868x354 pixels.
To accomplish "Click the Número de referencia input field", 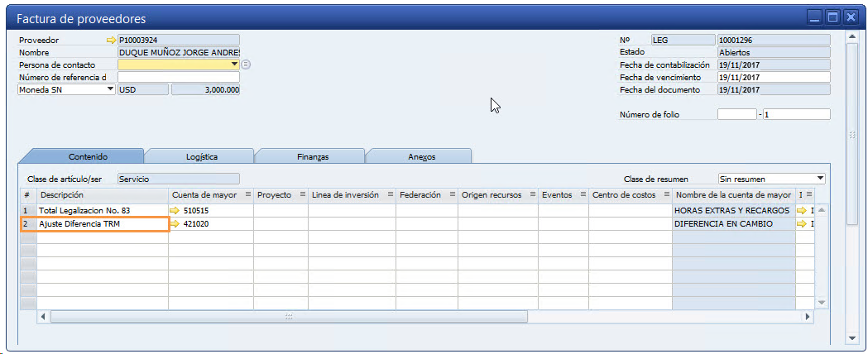I will (179, 77).
